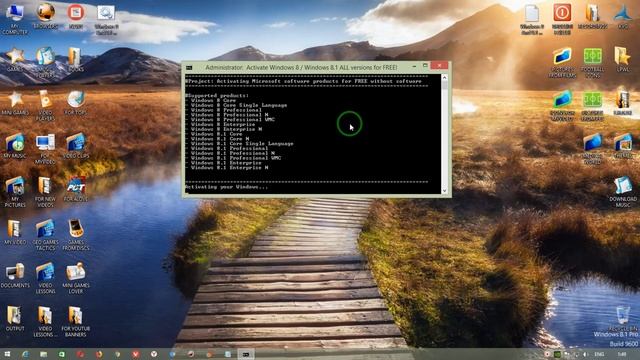The image size is (640, 360).
Task: Open the GAMES FROM DISCS icon
Action: point(76,236)
